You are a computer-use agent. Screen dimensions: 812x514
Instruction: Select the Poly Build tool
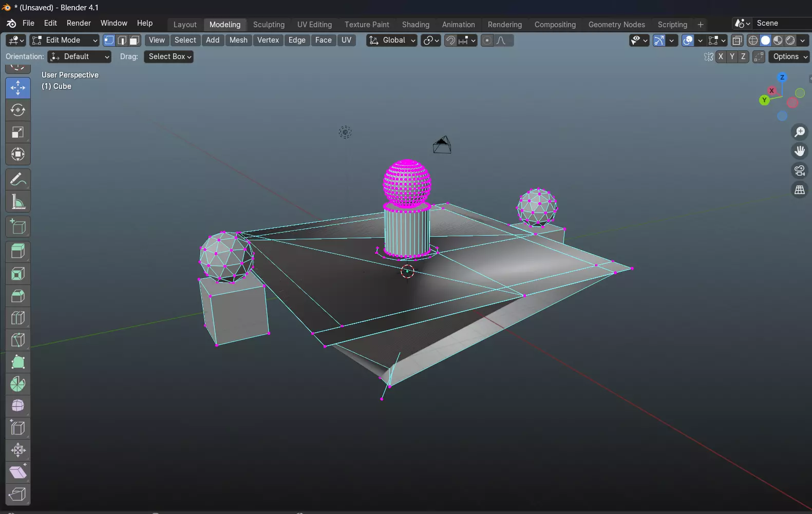[18, 362]
